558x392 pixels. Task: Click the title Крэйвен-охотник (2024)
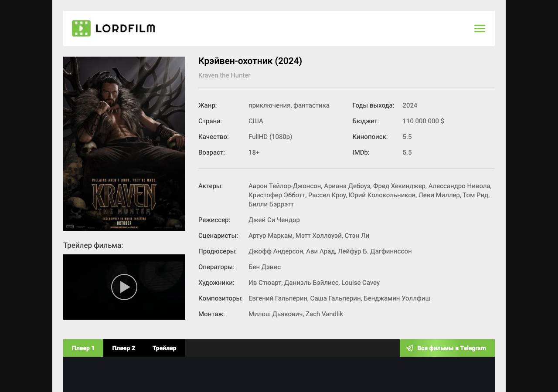pyautogui.click(x=250, y=61)
